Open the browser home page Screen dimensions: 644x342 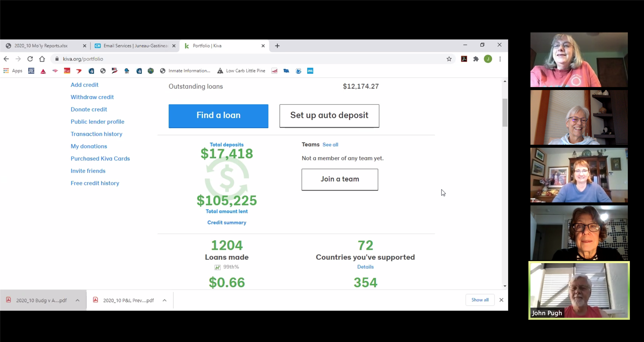[42, 59]
